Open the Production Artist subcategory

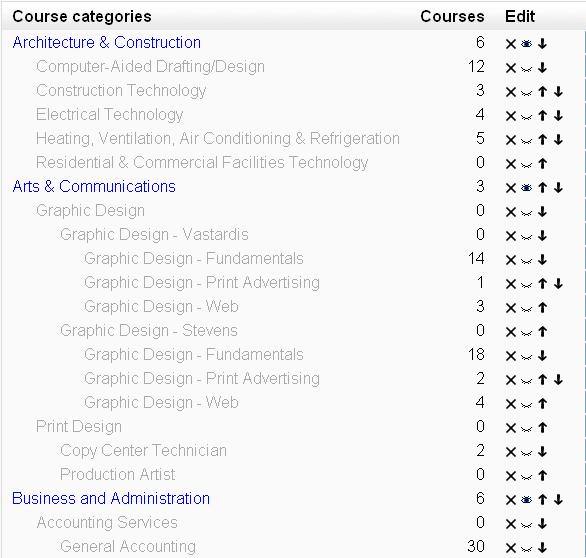pyautogui.click(x=117, y=475)
